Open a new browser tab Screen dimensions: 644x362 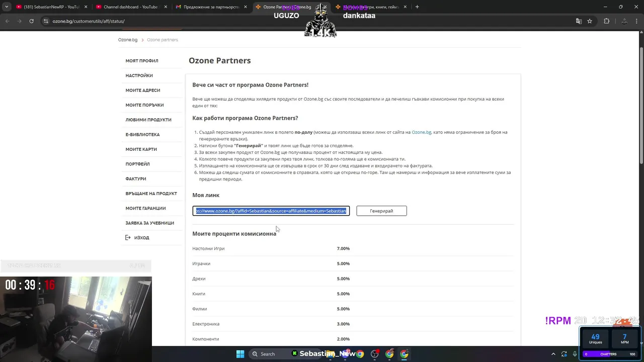[417, 7]
